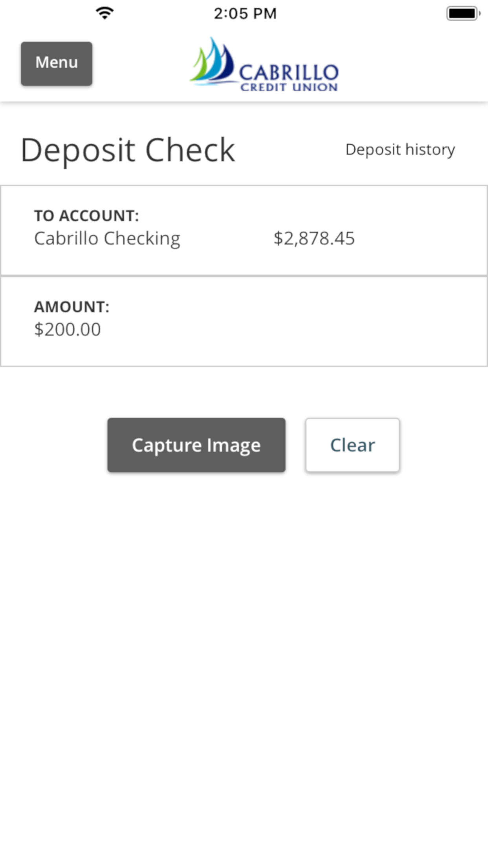Click the AMOUNT label
The height and width of the screenshot is (868, 488).
pos(72,307)
